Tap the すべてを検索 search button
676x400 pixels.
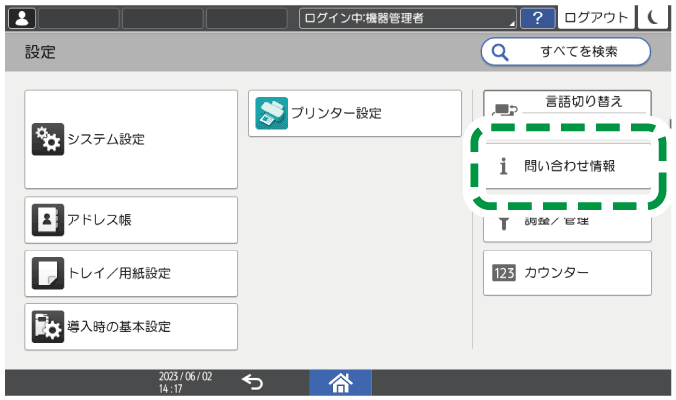coord(566,52)
